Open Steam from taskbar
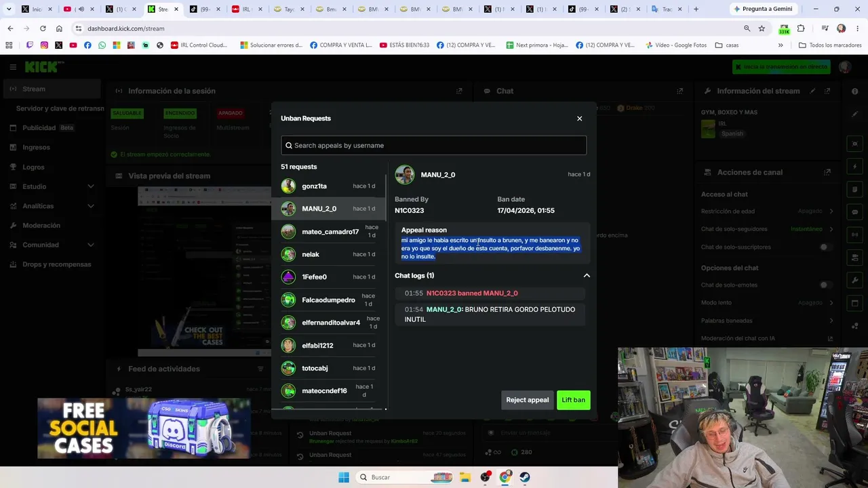 (525, 477)
